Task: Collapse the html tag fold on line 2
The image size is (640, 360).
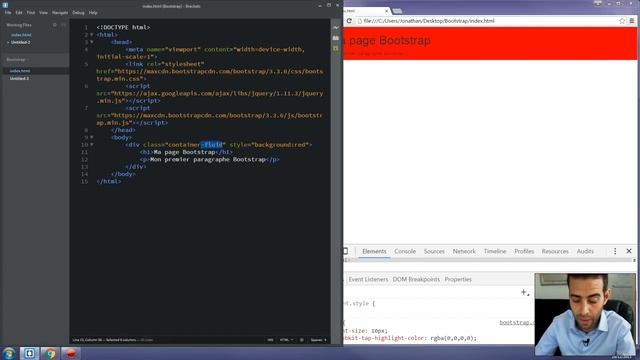Action: coord(91,35)
